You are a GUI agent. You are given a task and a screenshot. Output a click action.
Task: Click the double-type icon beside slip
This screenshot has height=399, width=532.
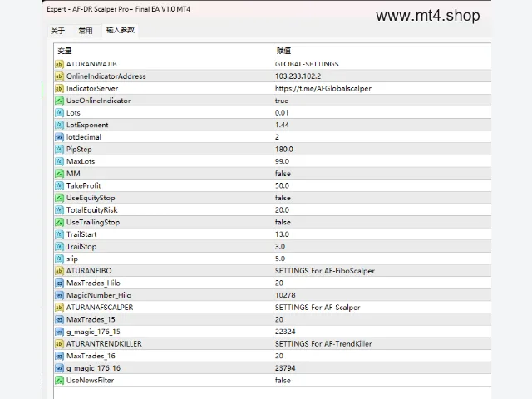point(59,259)
